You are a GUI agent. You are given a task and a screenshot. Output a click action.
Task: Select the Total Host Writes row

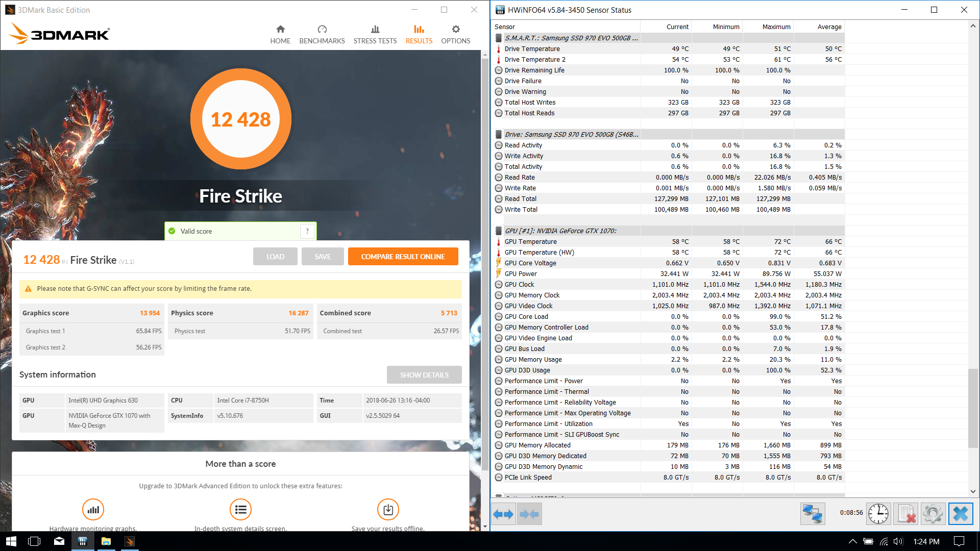(669, 103)
